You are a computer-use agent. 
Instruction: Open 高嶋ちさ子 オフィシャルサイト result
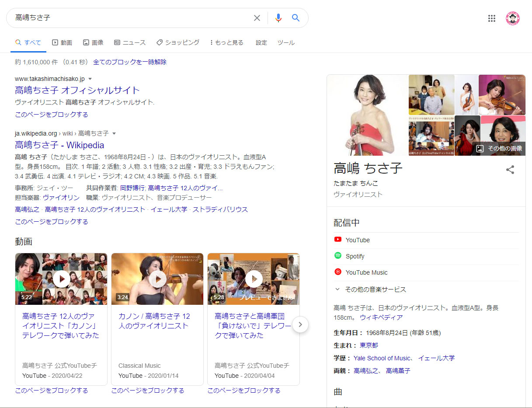point(77,91)
